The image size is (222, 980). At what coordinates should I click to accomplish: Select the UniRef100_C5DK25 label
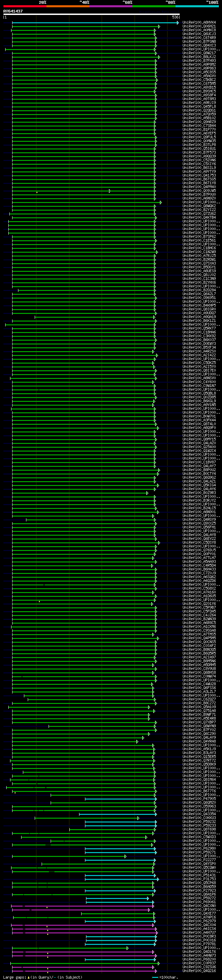199,363
